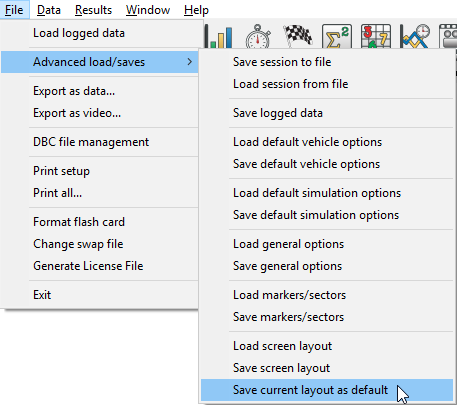Viewport: 457px width, 405px height.
Task: Expand Advanced load/saves submenu arrow
Action: pos(189,62)
